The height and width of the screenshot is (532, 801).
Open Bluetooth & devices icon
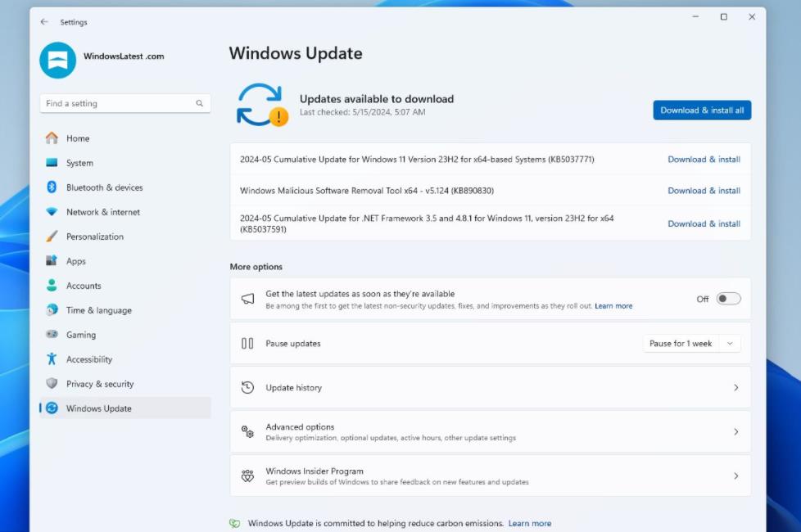coord(52,187)
